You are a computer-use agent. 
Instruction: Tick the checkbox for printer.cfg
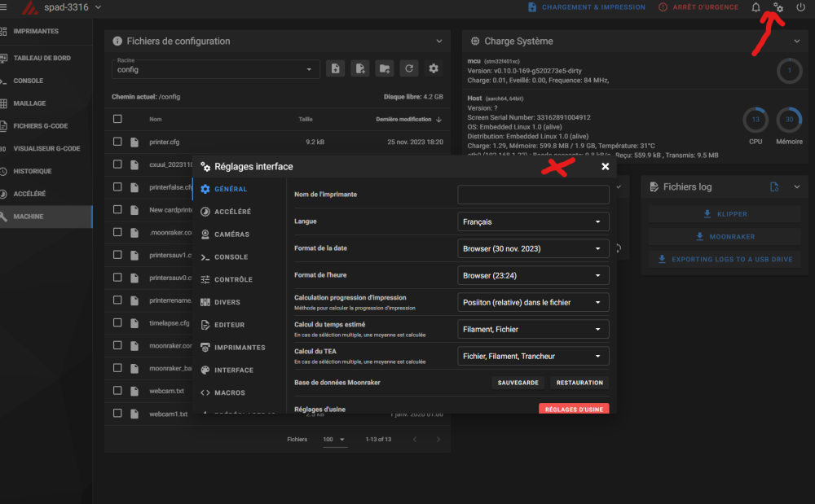[117, 142]
